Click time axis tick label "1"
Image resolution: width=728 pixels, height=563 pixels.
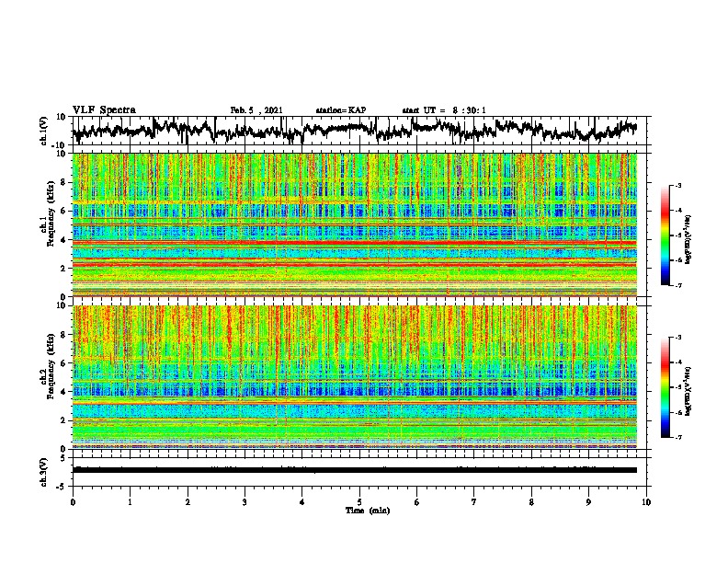pos(130,502)
